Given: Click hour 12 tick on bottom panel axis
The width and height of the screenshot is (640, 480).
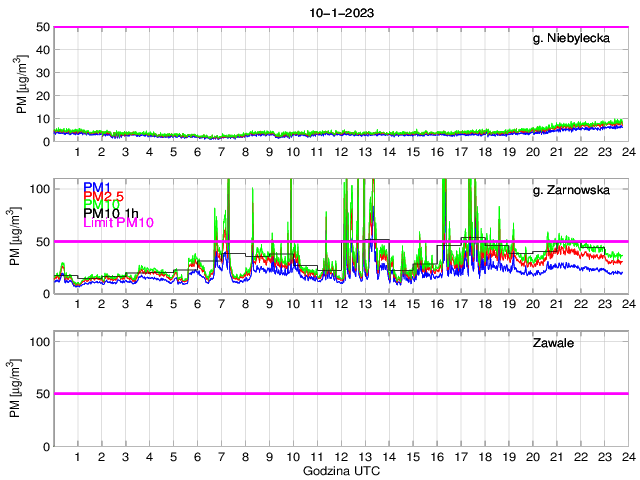Looking at the screenshot, I should click(340, 457).
